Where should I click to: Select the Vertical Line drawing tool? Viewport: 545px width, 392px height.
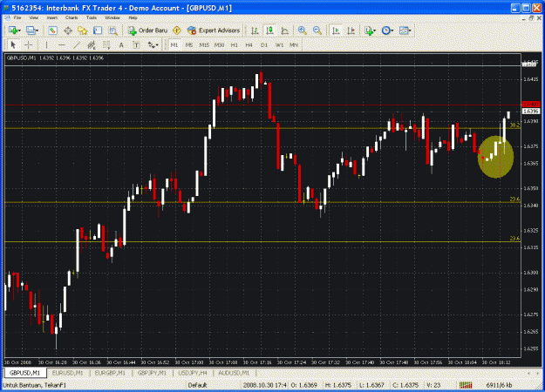pyautogui.click(x=46, y=44)
